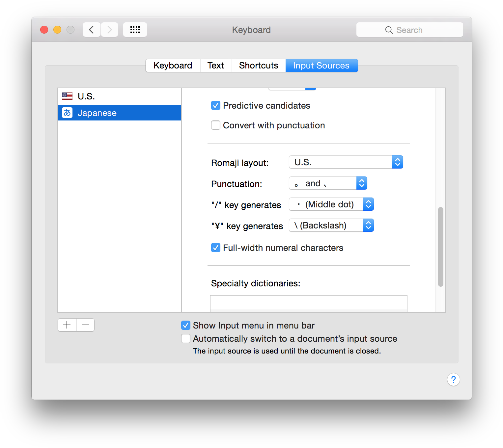
Task: Click the back navigation arrow
Action: tap(91, 29)
